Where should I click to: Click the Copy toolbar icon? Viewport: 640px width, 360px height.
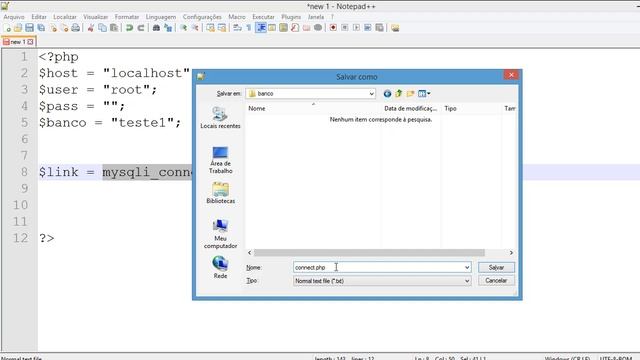pyautogui.click(x=102, y=28)
